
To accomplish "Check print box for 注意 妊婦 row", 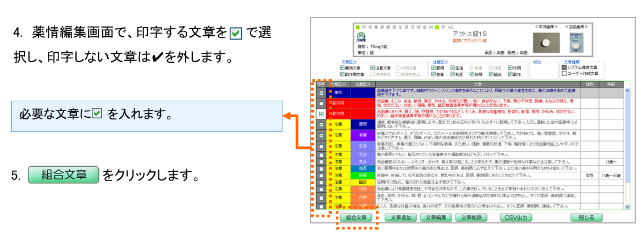I will coord(320,176).
